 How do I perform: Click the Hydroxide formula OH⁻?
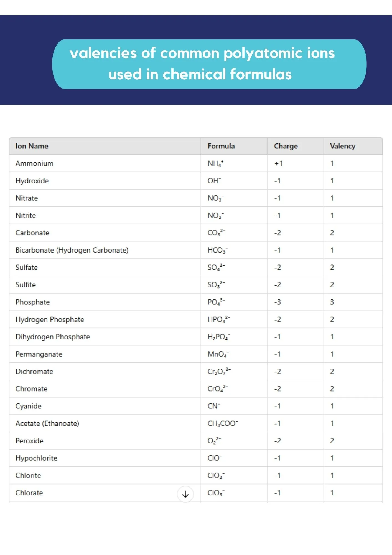pyautogui.click(x=214, y=181)
